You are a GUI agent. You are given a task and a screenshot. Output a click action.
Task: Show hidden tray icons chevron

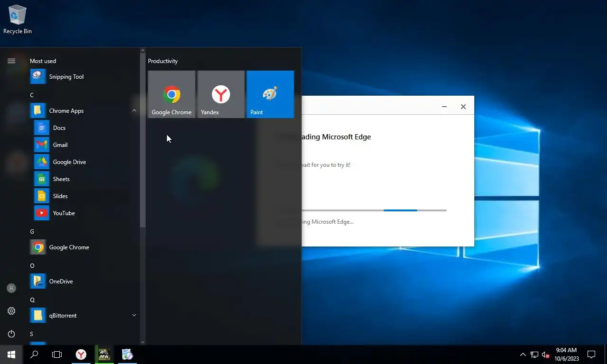click(523, 355)
